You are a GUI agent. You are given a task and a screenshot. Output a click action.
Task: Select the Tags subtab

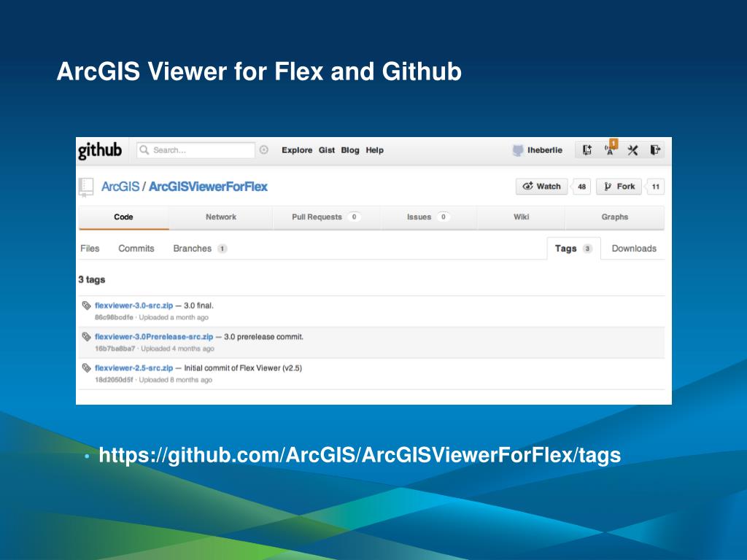(x=573, y=249)
